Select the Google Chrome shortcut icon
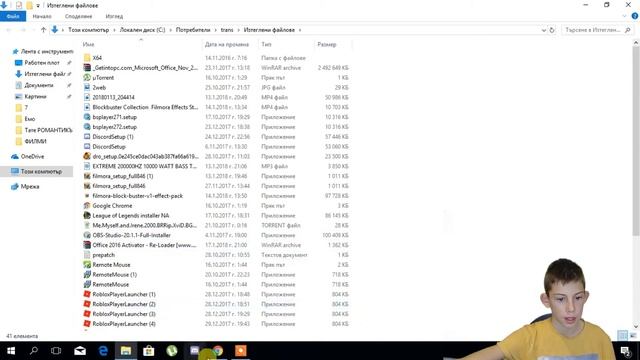This screenshot has height=360, width=640. [87, 206]
